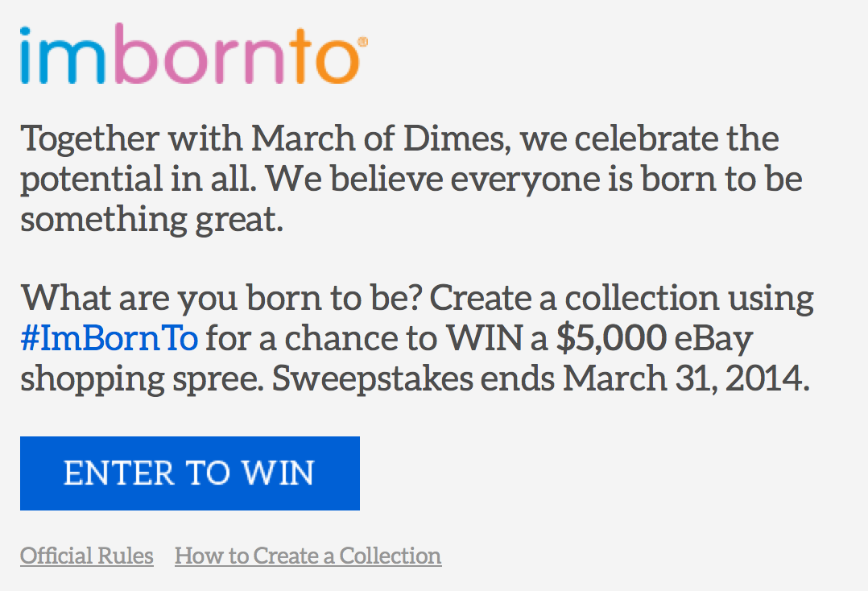Click "Sweepstakes ends March 31, 2014" sentence
868x591 pixels.
click(x=540, y=378)
